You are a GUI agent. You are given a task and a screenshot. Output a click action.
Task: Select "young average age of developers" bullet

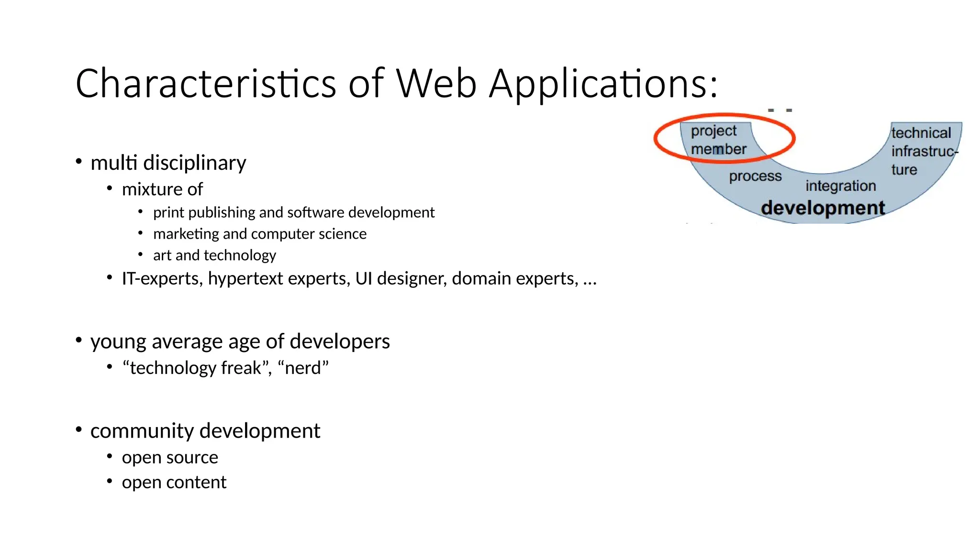point(240,342)
